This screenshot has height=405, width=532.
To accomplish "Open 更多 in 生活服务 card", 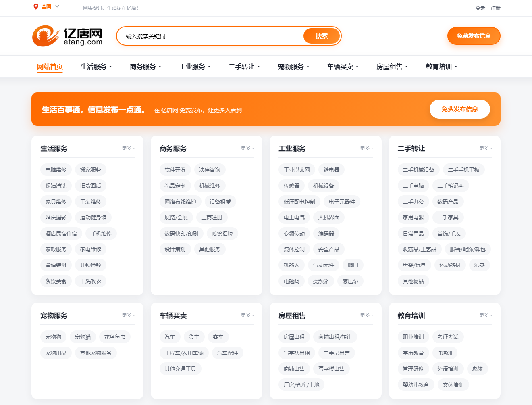I will click(x=128, y=148).
